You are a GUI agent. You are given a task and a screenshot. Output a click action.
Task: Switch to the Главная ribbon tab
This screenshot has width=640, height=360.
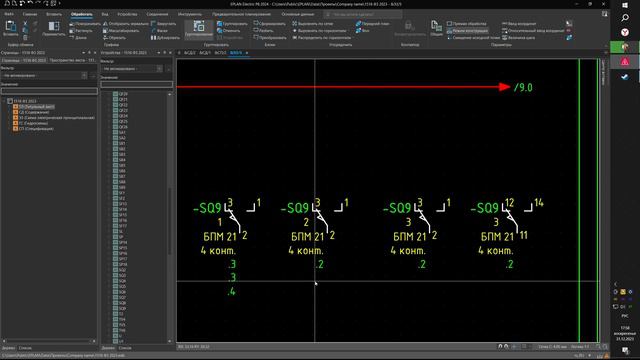30,14
